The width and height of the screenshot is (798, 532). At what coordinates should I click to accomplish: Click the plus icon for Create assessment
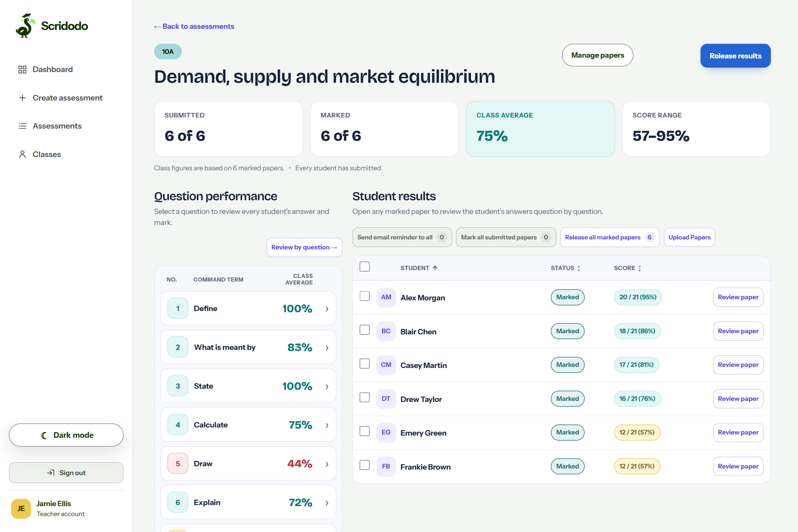click(x=23, y=98)
